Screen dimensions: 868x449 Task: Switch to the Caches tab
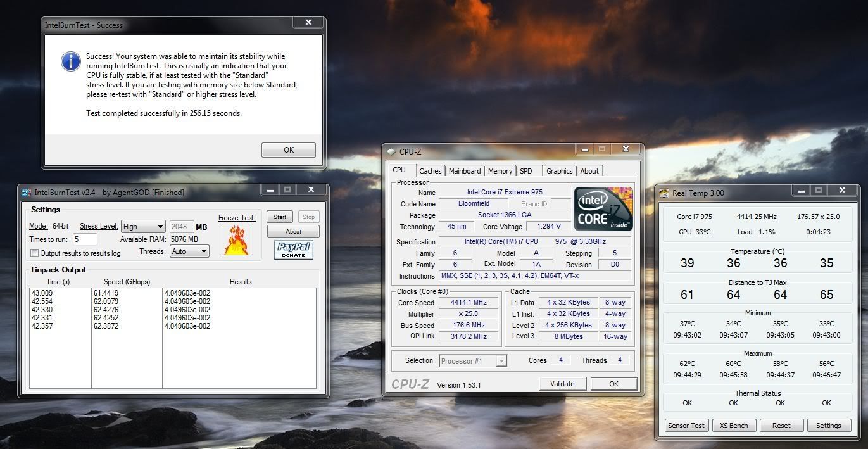click(x=431, y=171)
